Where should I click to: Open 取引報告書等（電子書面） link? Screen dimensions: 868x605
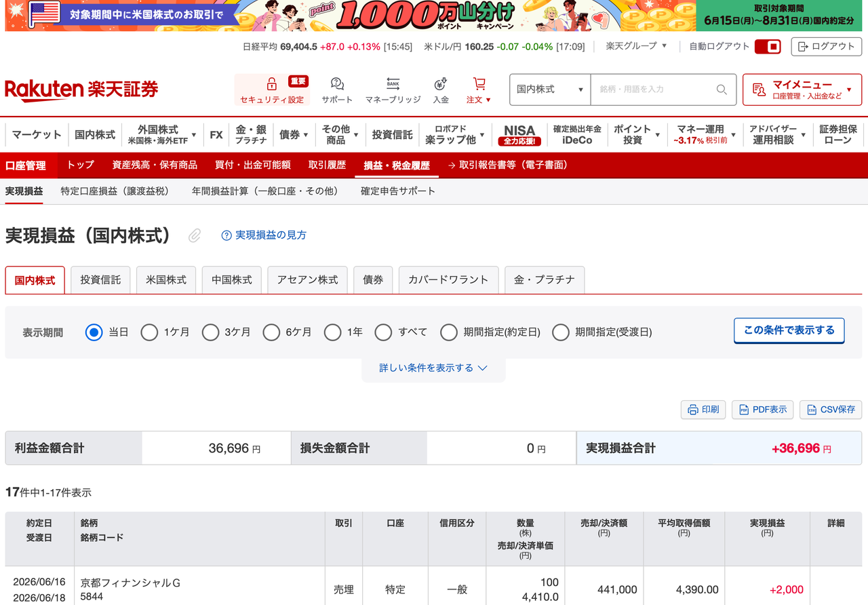508,165
